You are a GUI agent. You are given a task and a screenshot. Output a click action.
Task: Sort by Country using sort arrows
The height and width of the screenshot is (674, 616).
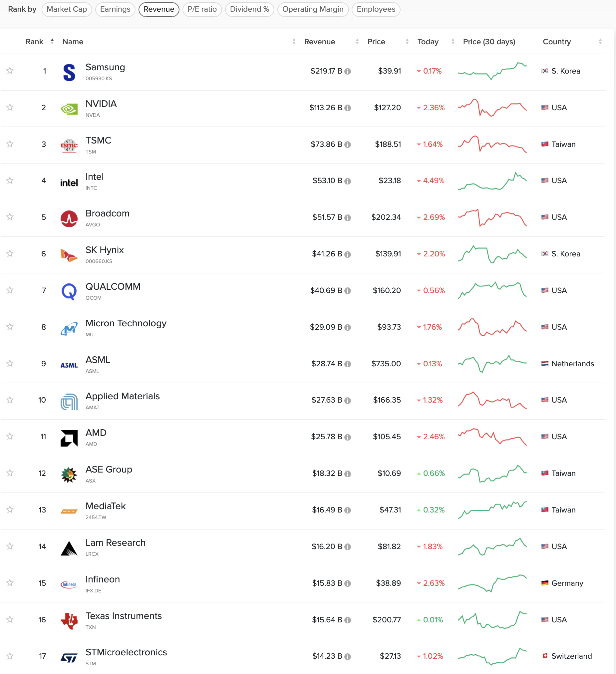(600, 41)
